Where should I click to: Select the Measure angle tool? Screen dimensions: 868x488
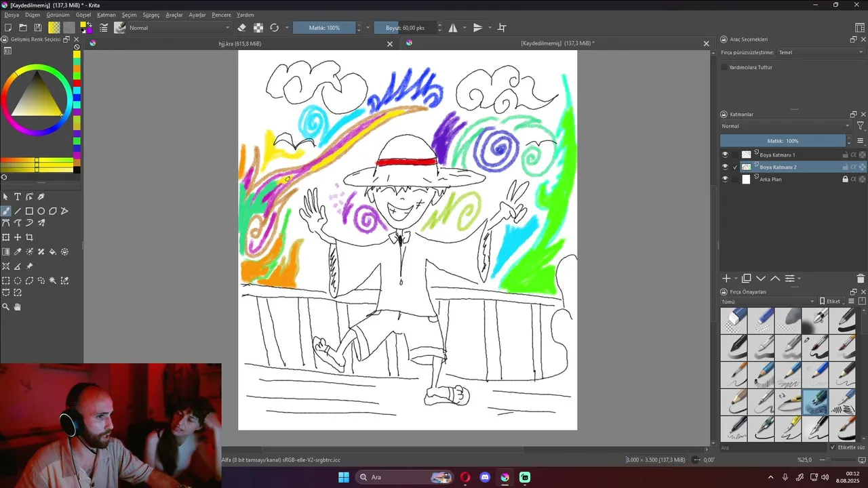pos(18,266)
